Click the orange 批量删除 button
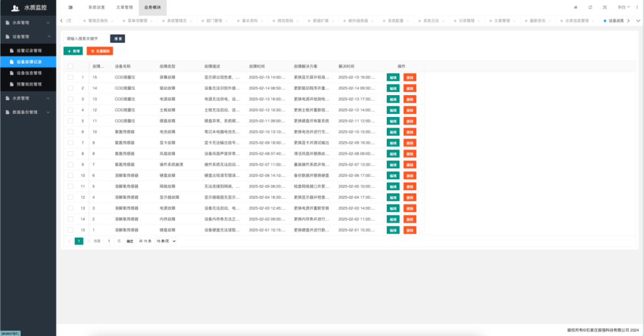This screenshot has height=336, width=644. click(x=99, y=51)
